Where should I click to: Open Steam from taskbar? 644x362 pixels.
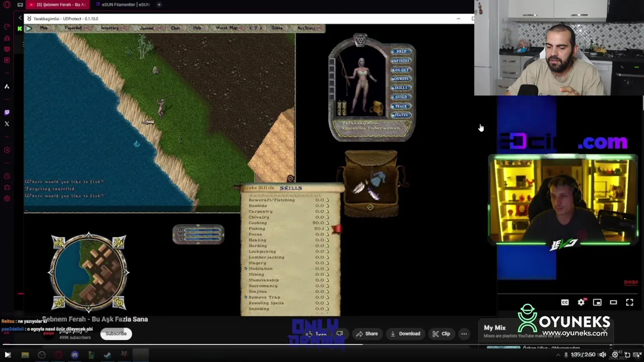pos(107,355)
